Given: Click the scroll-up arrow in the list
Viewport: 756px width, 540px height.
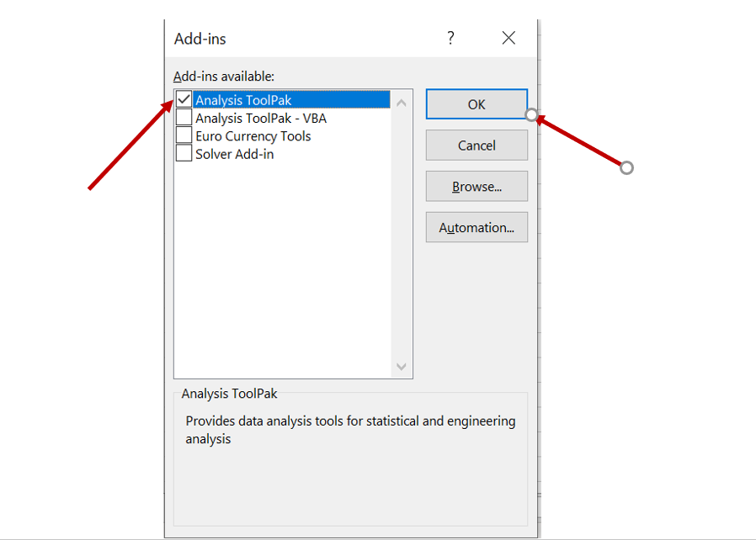Looking at the screenshot, I should click(402, 99).
